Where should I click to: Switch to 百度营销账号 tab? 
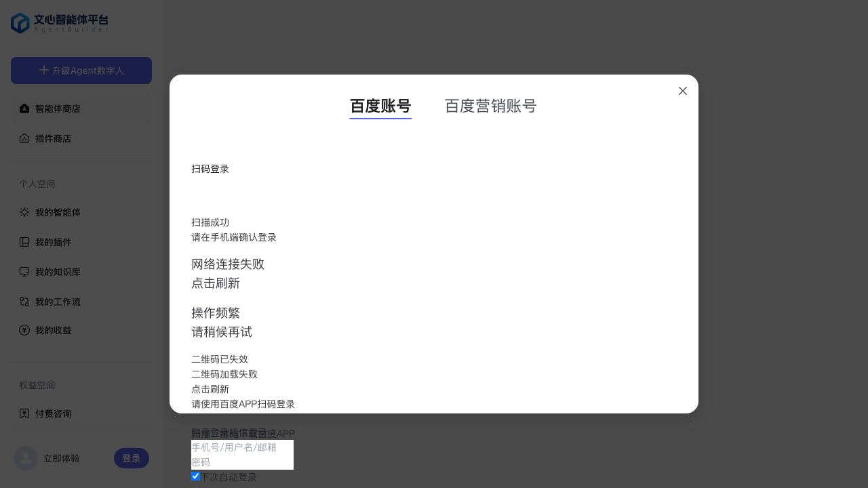click(x=490, y=106)
